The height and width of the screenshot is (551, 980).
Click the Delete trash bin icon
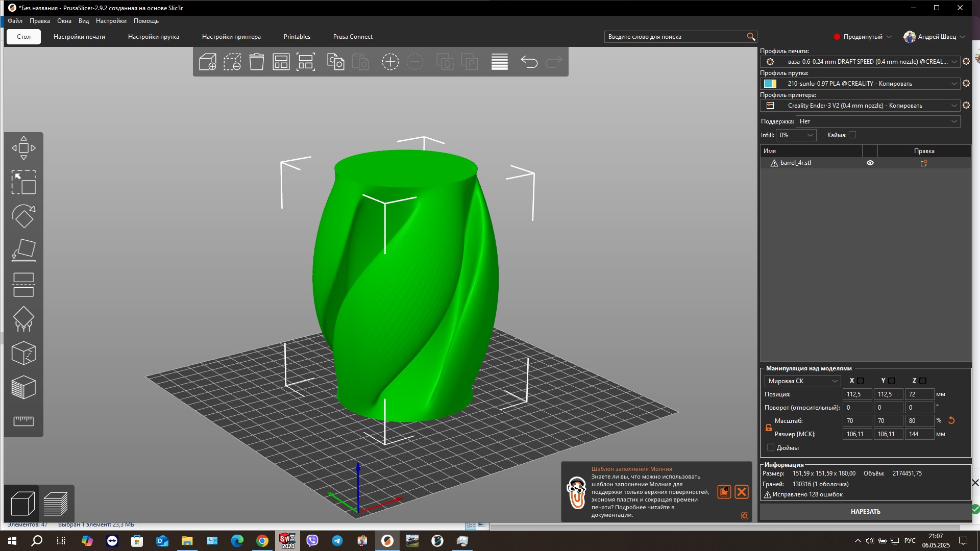[x=257, y=62]
